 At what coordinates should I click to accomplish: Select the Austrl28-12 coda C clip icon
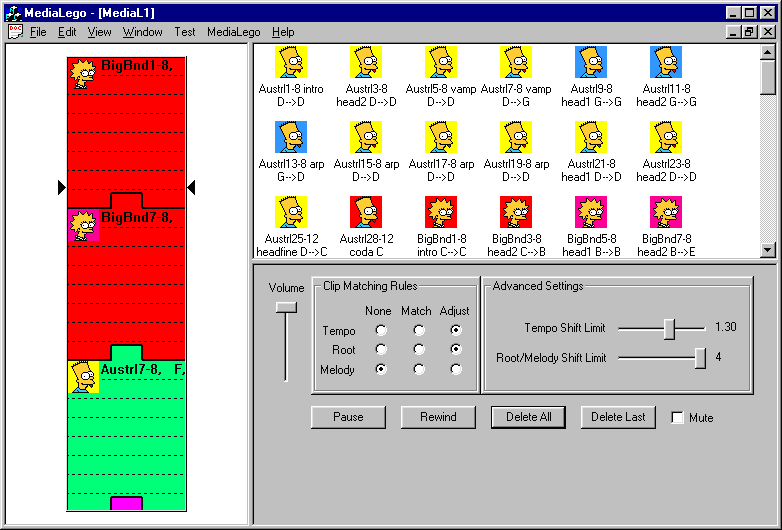pos(366,212)
